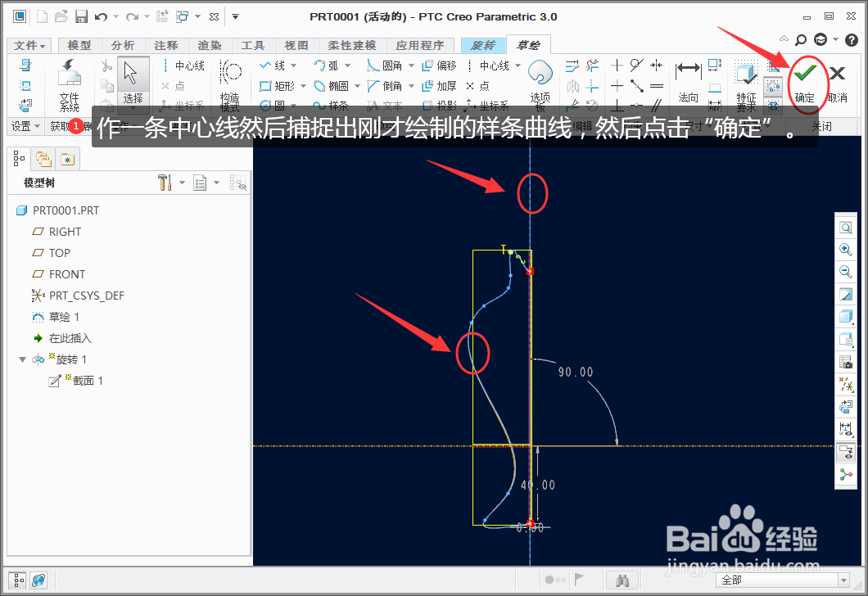The image size is (868, 596).
Task: Select the 圆角 fillet tool
Action: (385, 65)
